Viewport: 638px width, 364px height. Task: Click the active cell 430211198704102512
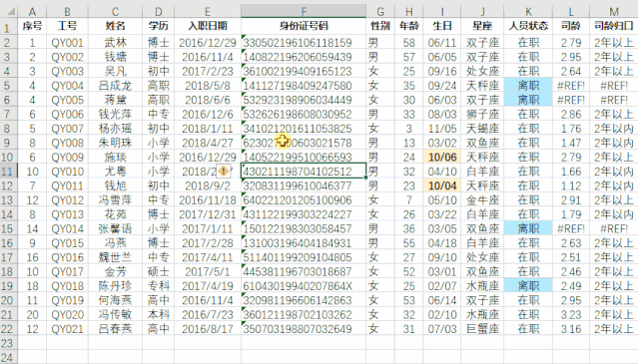[304, 172]
